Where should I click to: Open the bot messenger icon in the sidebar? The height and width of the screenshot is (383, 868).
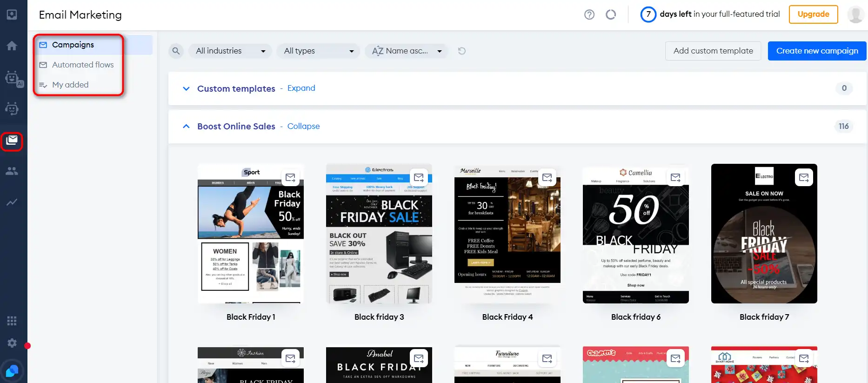pyautogui.click(x=12, y=108)
